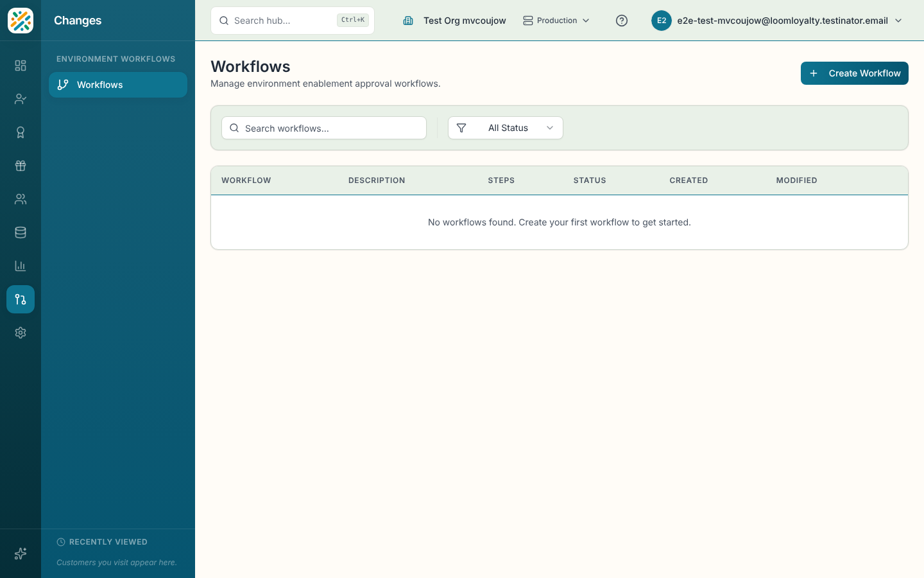Click the help question mark icon
Image resolution: width=924 pixels, height=578 pixels.
click(x=622, y=21)
